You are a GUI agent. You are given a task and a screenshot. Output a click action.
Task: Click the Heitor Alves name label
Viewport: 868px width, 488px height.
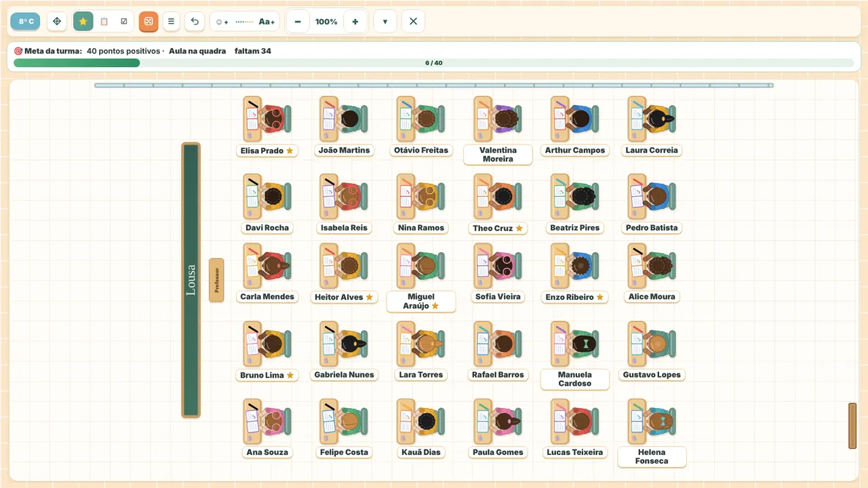click(344, 297)
